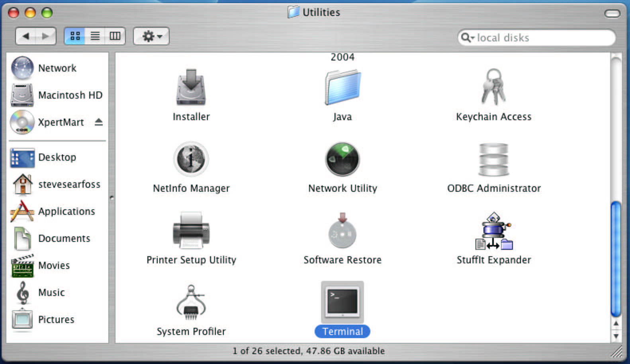The height and width of the screenshot is (364, 630).
Task: Click the window resize grip corner
Action: click(x=617, y=352)
